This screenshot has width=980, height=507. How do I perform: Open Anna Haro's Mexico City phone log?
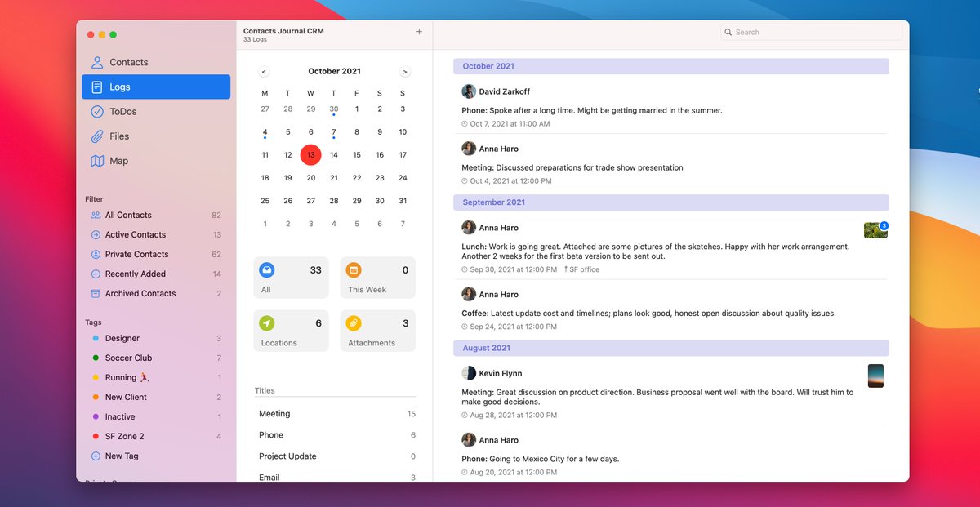670,455
